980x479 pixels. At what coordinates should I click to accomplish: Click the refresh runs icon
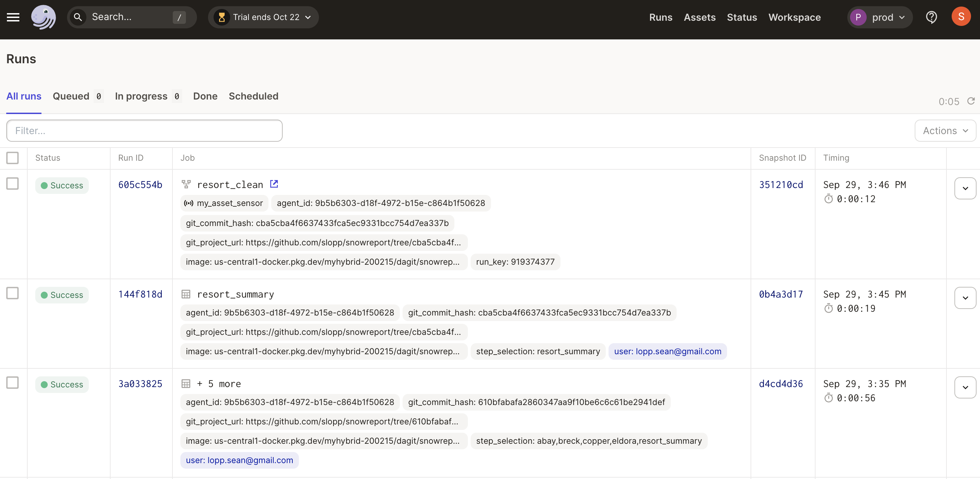(971, 101)
